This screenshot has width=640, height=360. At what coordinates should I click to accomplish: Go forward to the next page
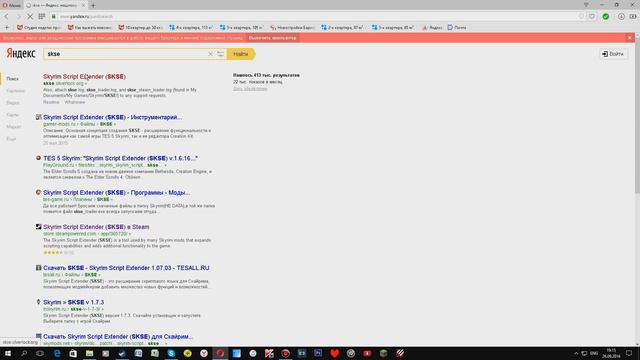(18, 16)
